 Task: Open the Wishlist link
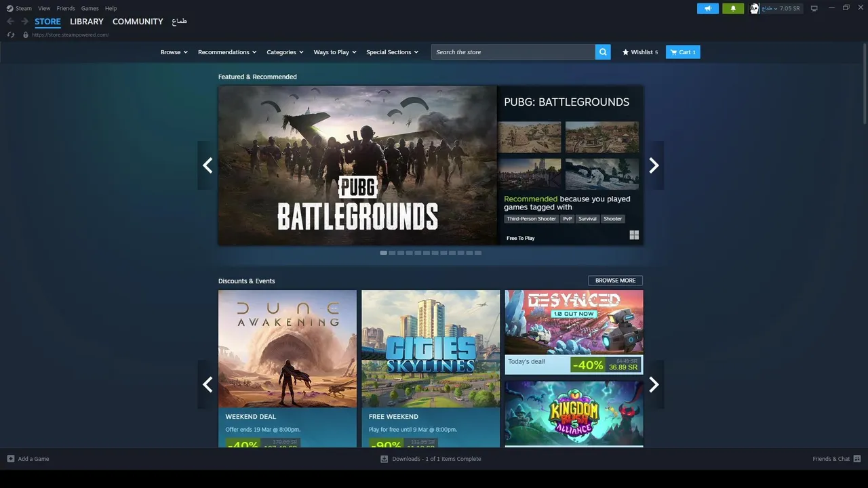point(640,52)
